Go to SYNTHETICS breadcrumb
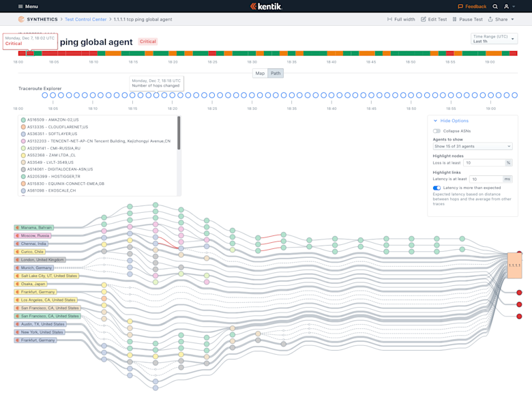Image resolution: width=532 pixels, height=393 pixels. coord(42,19)
